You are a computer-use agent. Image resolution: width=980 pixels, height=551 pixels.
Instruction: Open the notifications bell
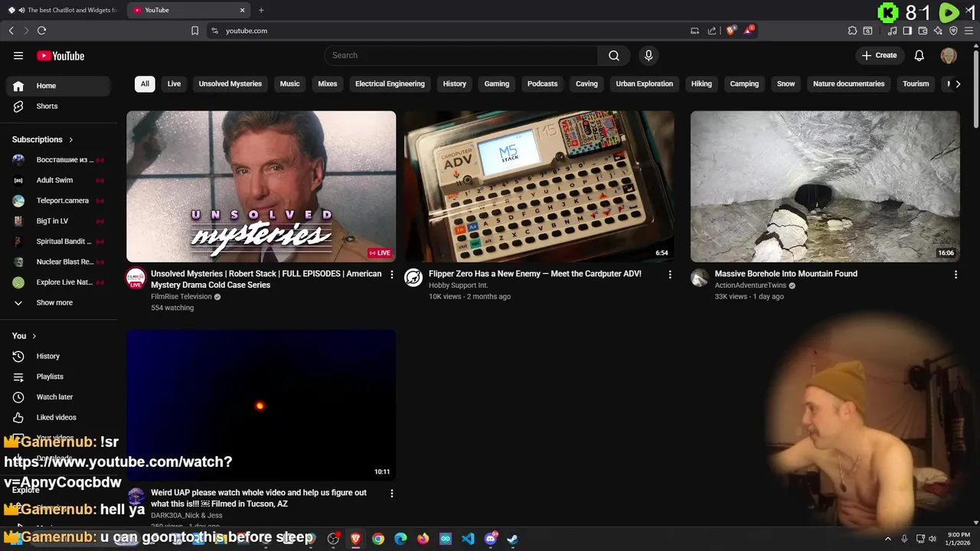[920, 55]
